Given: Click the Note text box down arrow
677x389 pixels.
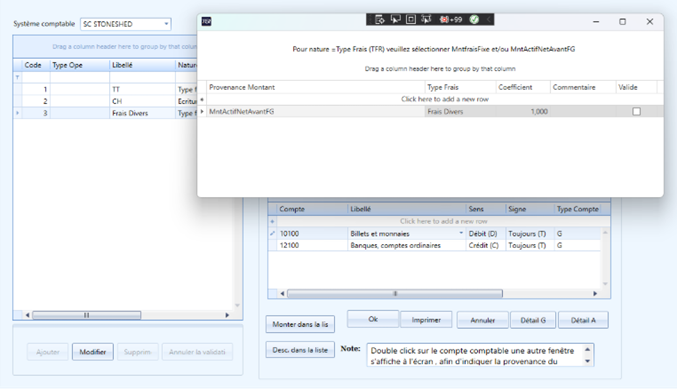Looking at the screenshot, I should pos(588,361).
